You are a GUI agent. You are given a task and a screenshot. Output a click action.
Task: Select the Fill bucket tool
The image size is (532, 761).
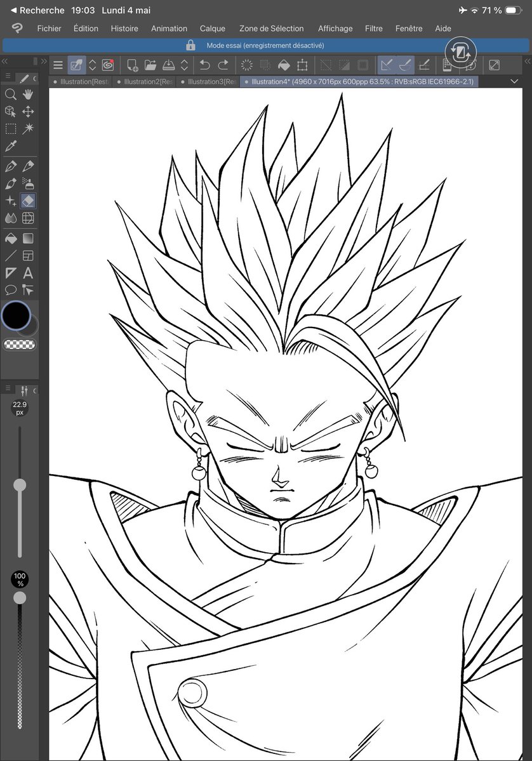[x=11, y=238]
